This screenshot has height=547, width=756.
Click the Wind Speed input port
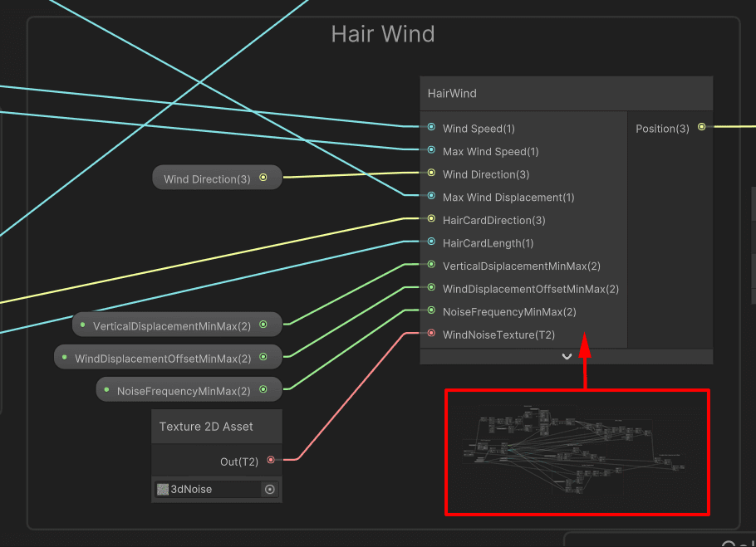pos(431,127)
